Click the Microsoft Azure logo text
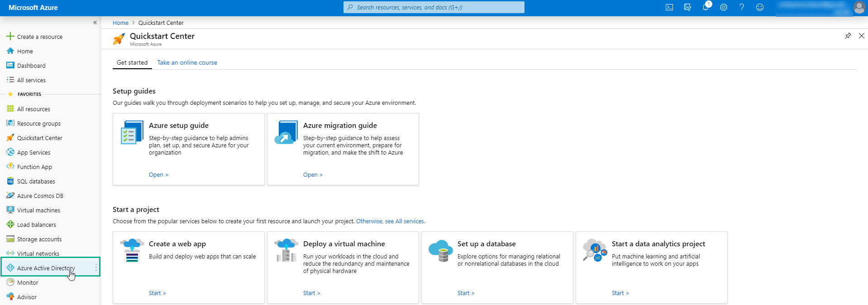This screenshot has height=305, width=868. click(33, 7)
